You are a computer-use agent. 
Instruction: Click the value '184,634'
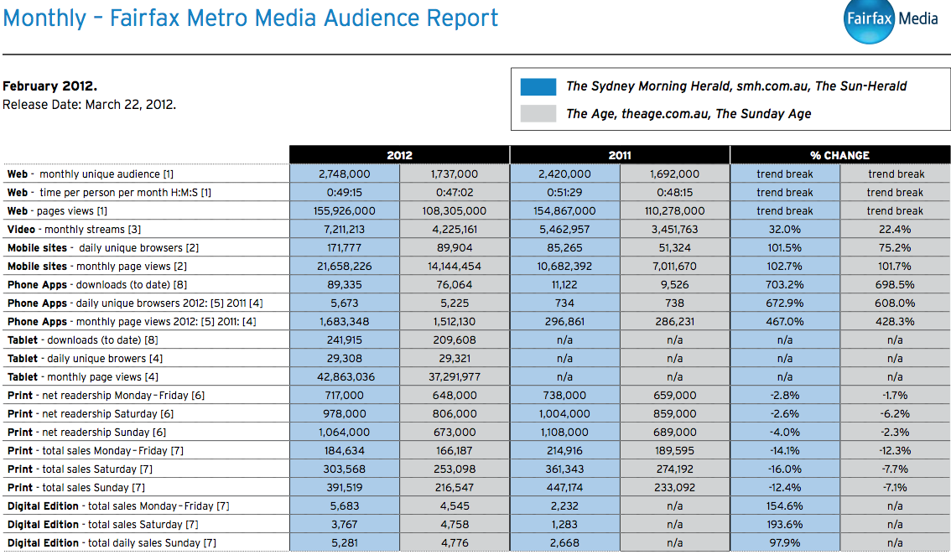tap(345, 451)
